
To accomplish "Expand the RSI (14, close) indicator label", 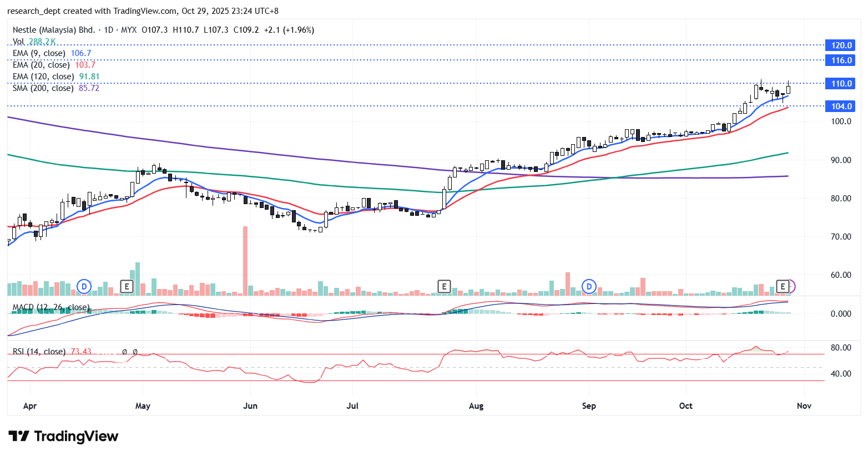I will [39, 352].
